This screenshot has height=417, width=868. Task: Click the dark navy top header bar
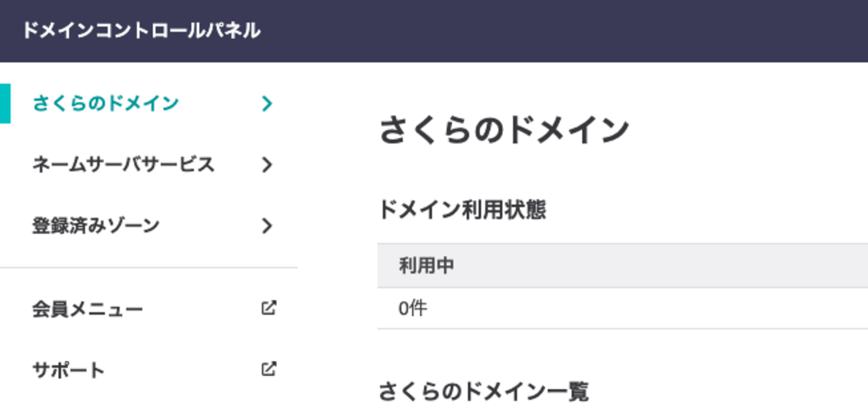(x=434, y=31)
